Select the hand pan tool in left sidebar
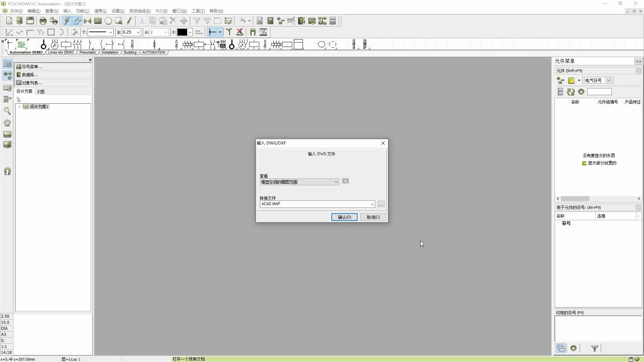The image size is (644, 362). tap(7, 123)
